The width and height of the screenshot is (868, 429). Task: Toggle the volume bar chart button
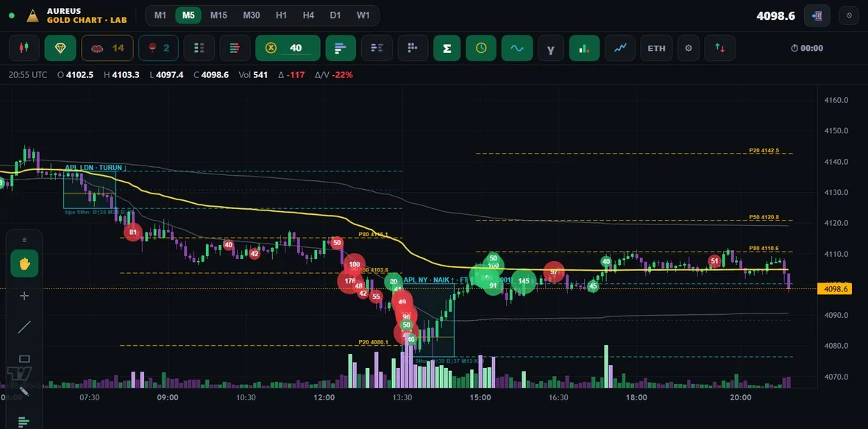585,48
